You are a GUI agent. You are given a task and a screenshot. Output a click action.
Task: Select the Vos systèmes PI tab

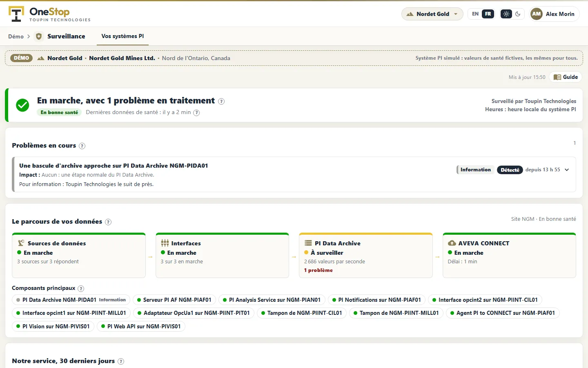click(122, 36)
